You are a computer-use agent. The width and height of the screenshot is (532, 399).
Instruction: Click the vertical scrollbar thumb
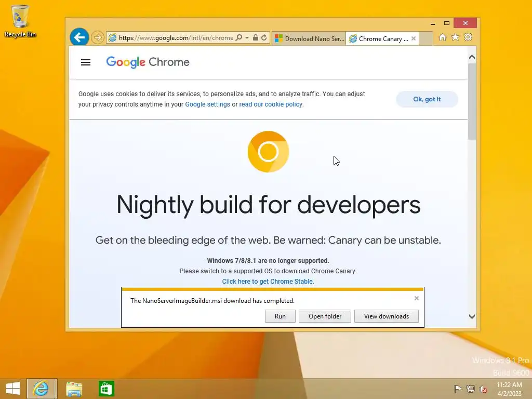click(x=472, y=101)
